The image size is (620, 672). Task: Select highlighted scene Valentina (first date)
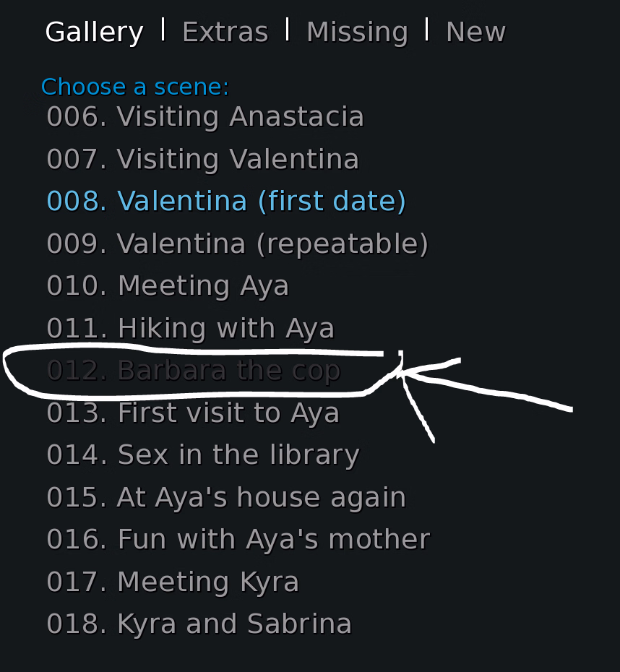[x=226, y=202]
